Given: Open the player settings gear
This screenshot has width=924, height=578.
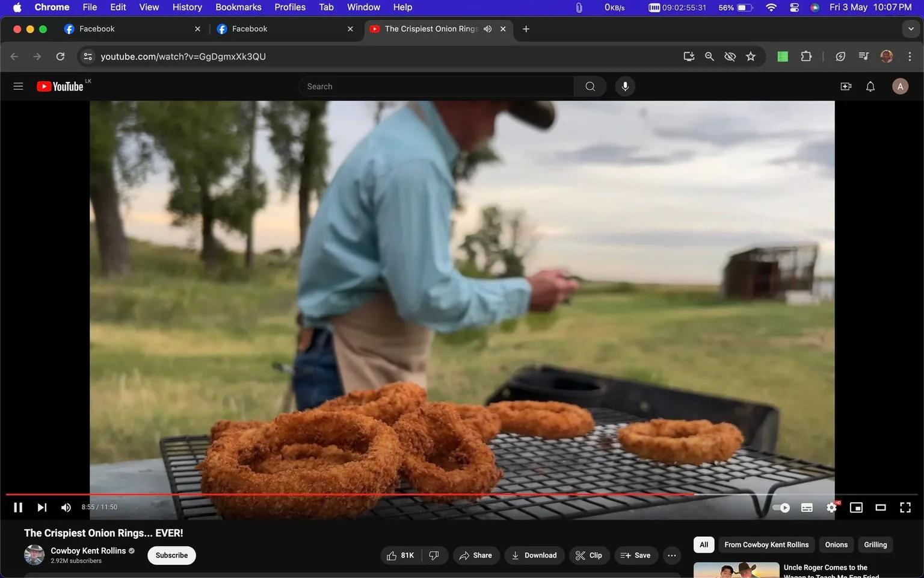Looking at the screenshot, I should coord(831,507).
